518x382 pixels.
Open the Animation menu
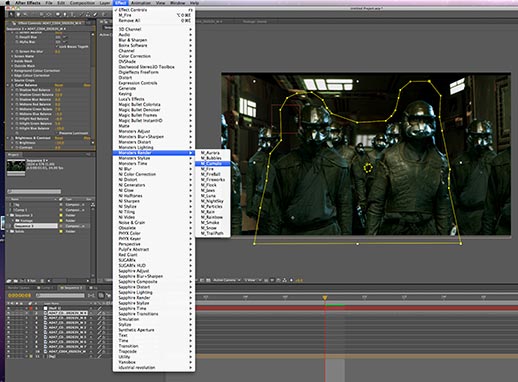(141, 3)
